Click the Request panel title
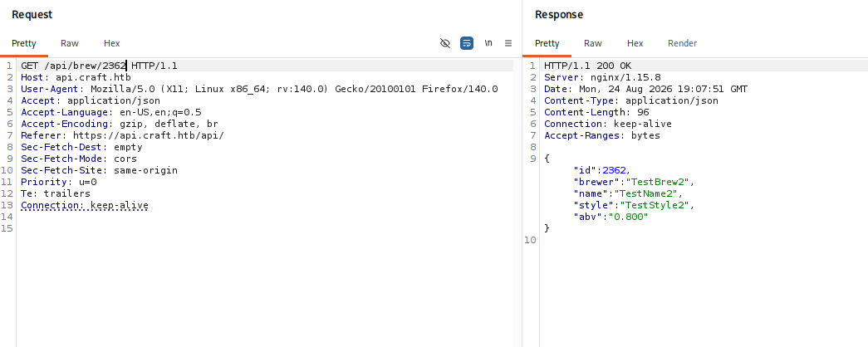The height and width of the screenshot is (347, 868). [x=32, y=14]
